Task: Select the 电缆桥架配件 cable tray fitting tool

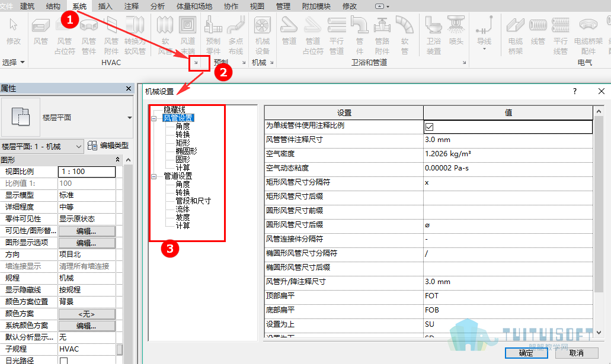Action: 588,36
